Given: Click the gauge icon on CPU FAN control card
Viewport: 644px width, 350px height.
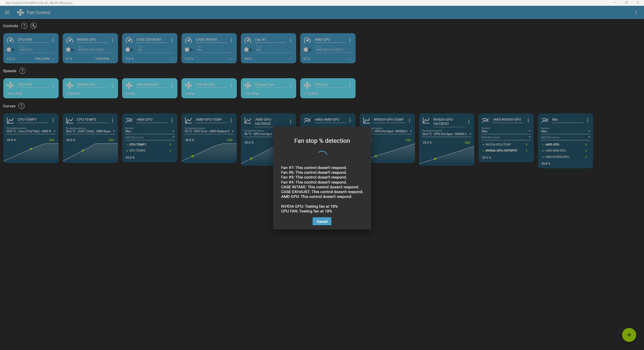Looking at the screenshot, I should [10, 40].
